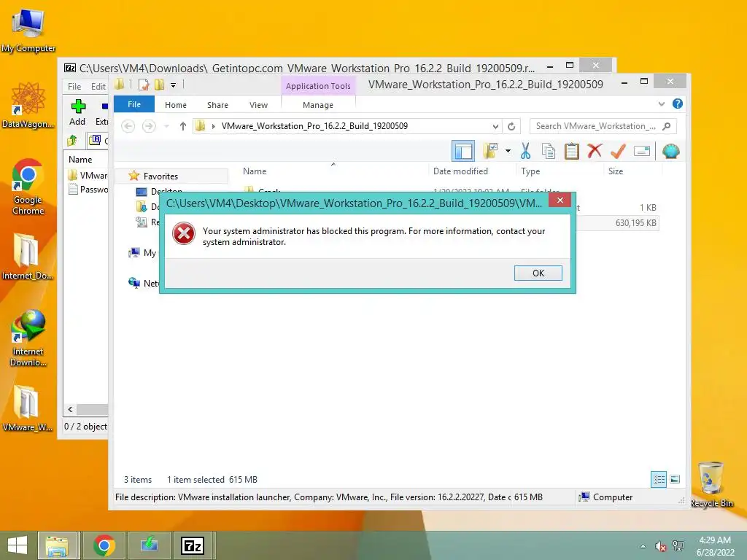Viewport: 747px width, 560px height.
Task: Open Explorer help icon
Action: (x=677, y=104)
